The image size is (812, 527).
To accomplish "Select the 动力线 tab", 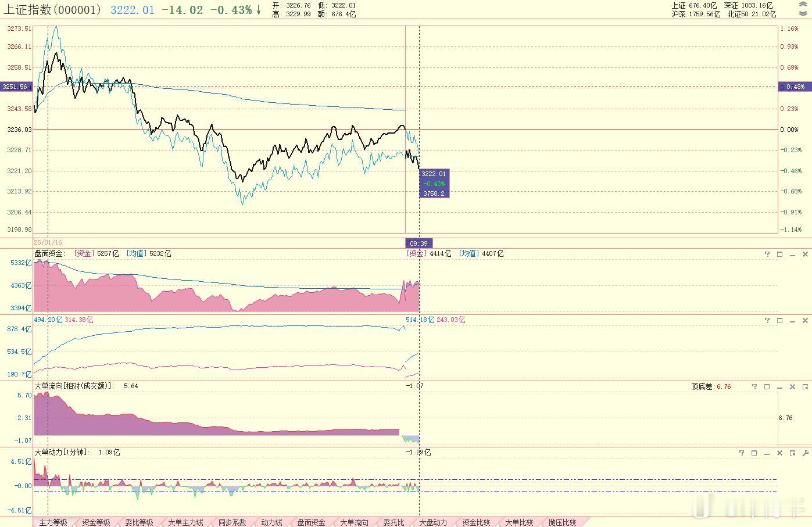I will (x=272, y=522).
